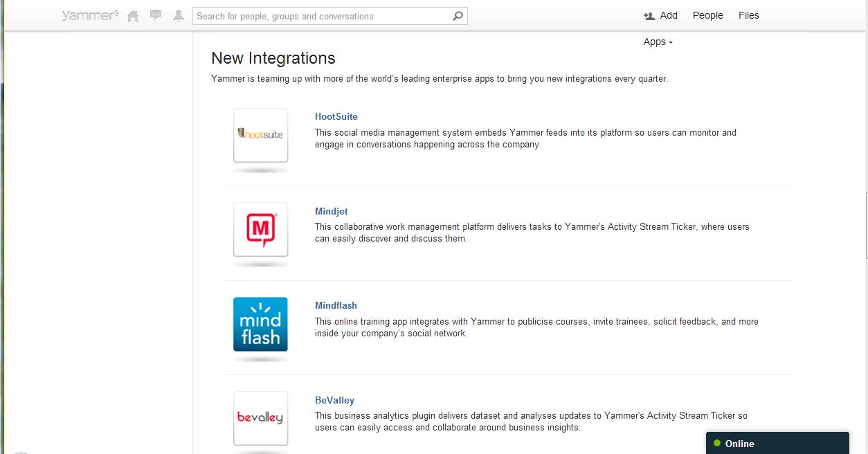Expand the Apps dropdown menu
The width and height of the screenshot is (868, 454).
coord(658,42)
